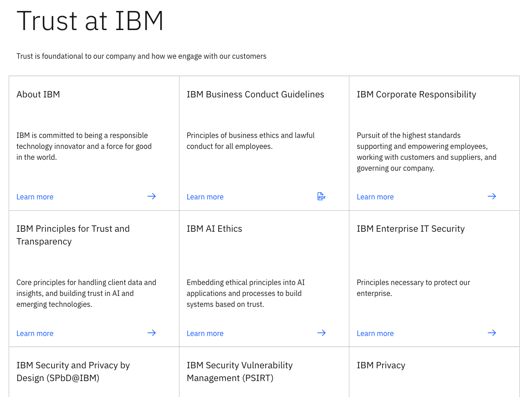The width and height of the screenshot is (532, 397).
Task: Select IBM Principles for Trust and Transparency heading
Action: [73, 235]
